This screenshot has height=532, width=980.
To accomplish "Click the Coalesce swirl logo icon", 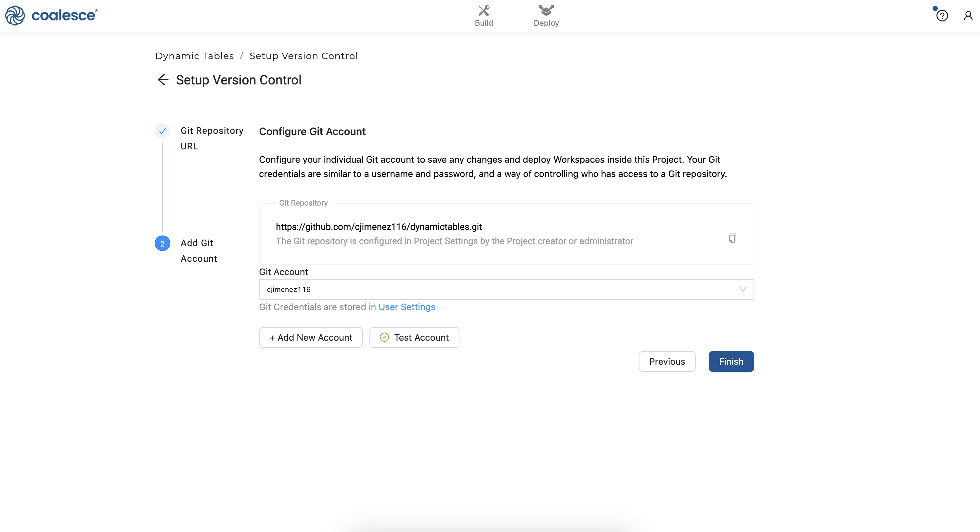I will 15,16.
